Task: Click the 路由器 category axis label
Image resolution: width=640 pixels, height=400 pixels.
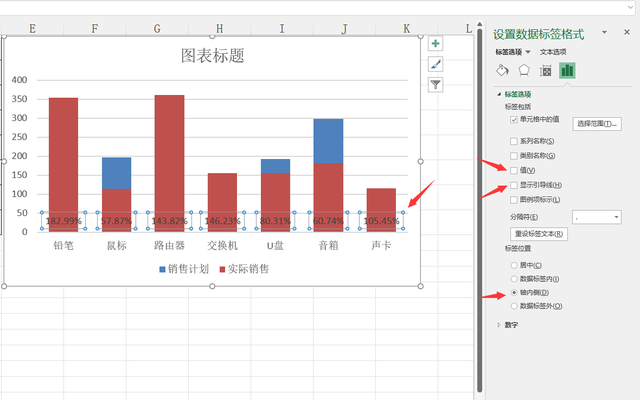Action: [x=169, y=245]
